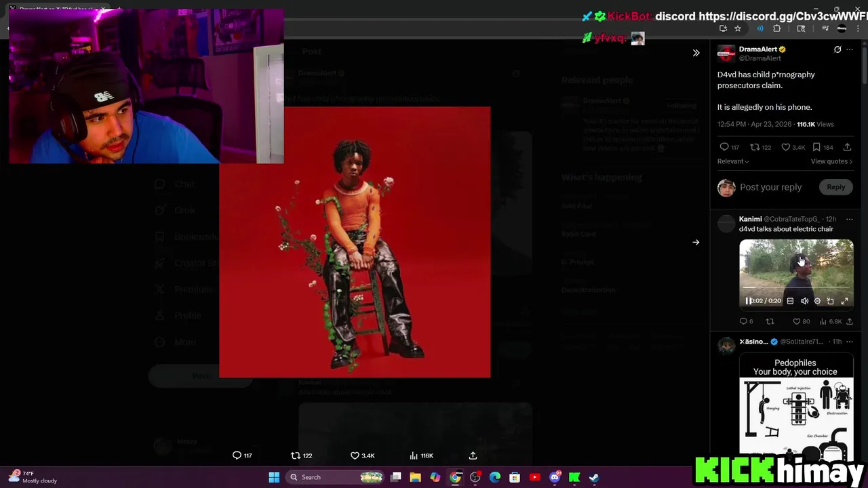Open Xāsino's profile name in replies
868x488 pixels.
[x=753, y=342]
